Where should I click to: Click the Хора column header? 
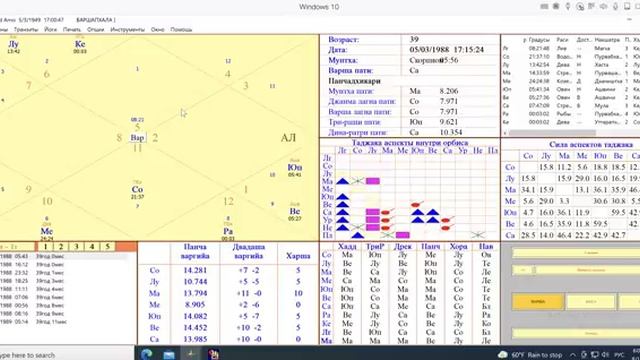tap(458, 246)
